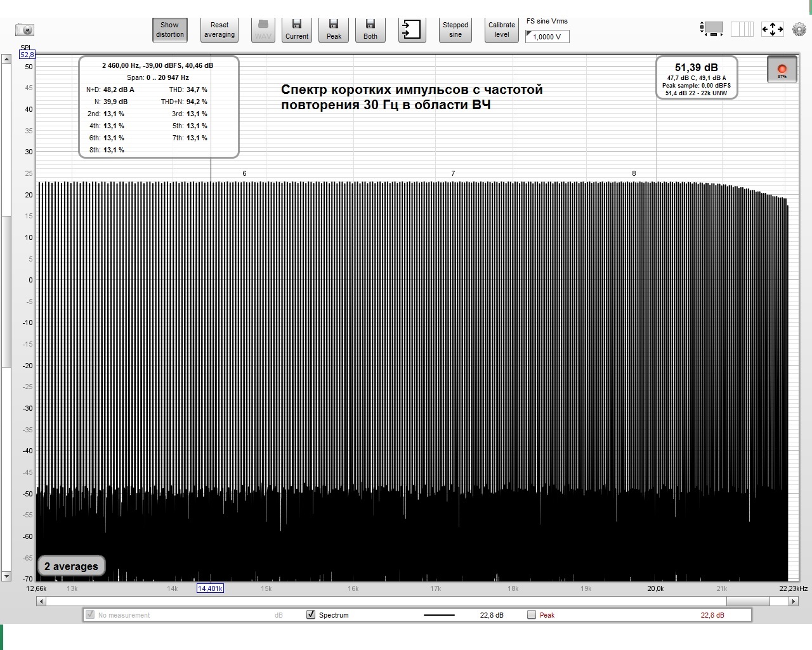Start the Stepped sine measurement

tap(455, 30)
